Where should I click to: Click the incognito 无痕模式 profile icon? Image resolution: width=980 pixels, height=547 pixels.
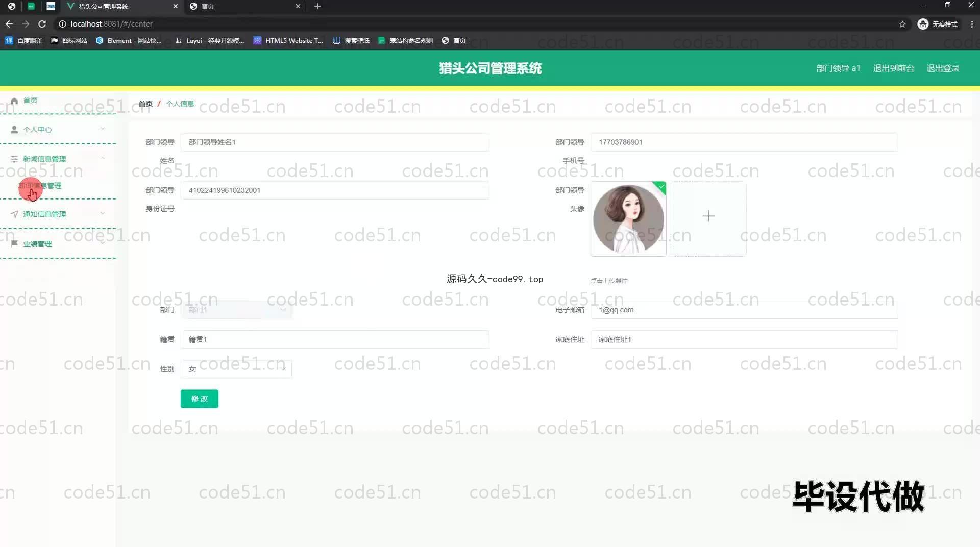tap(923, 24)
